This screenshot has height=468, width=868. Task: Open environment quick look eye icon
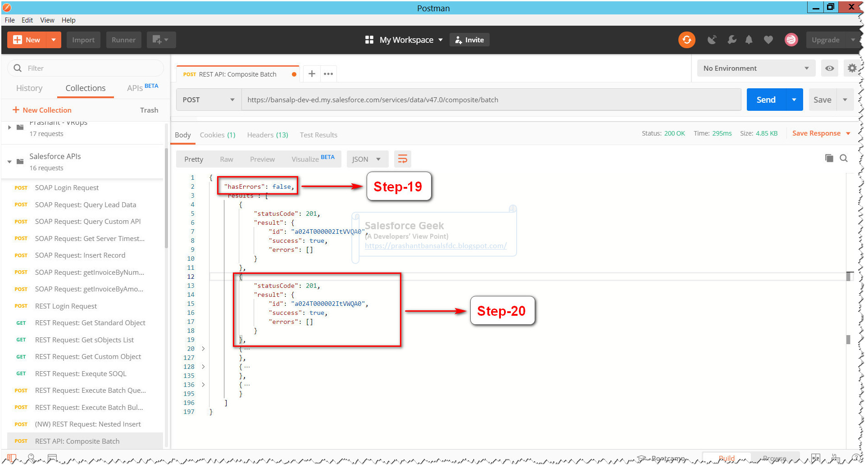point(829,68)
